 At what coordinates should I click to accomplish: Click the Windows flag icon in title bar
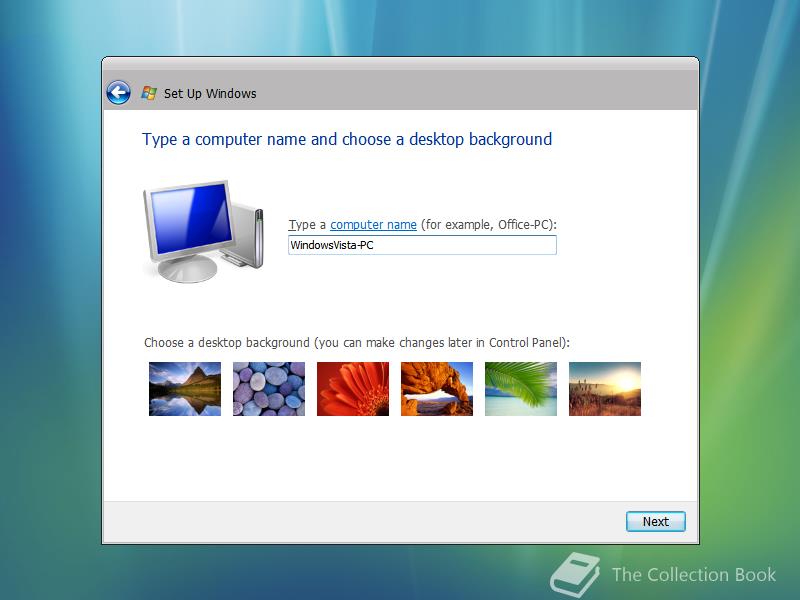click(x=148, y=93)
